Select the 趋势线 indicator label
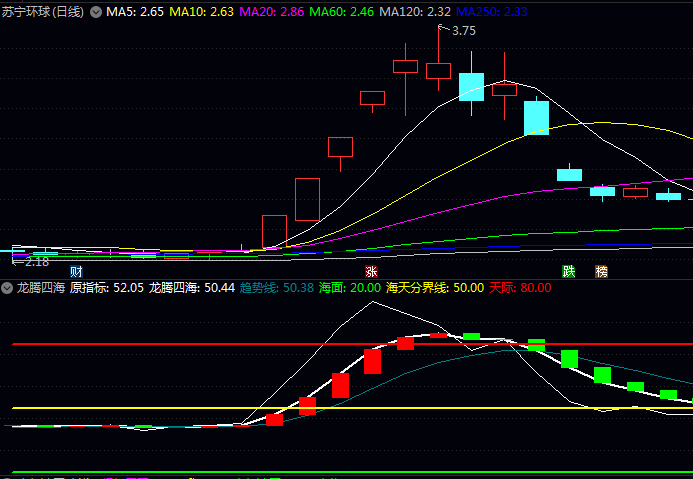The image size is (693, 479). click(x=282, y=287)
